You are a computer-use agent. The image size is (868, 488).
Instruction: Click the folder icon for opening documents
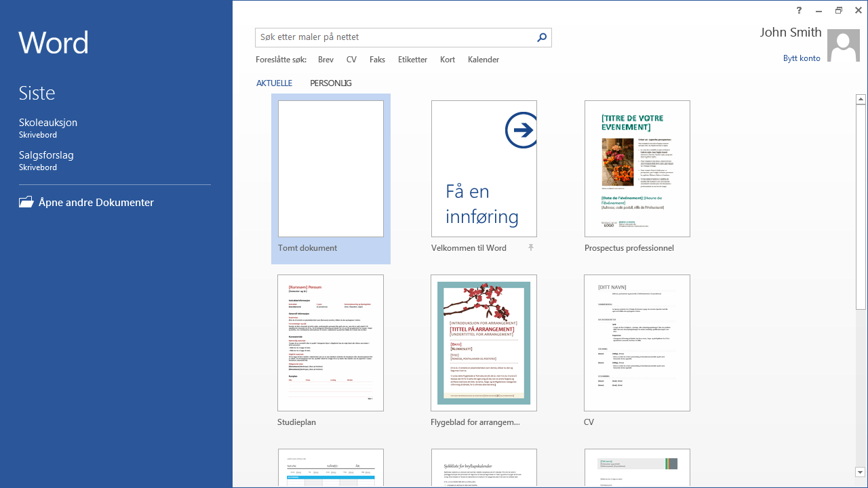coord(26,202)
